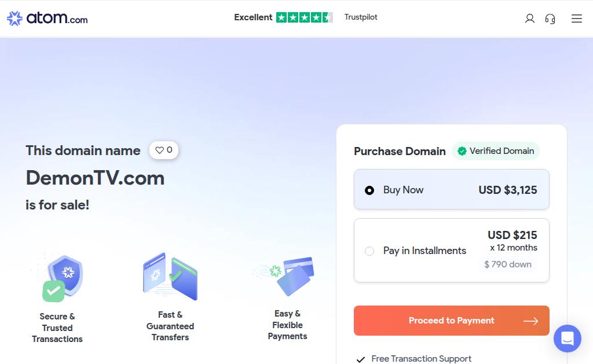Open the user account profile icon
The width and height of the screenshot is (593, 364).
click(x=529, y=19)
